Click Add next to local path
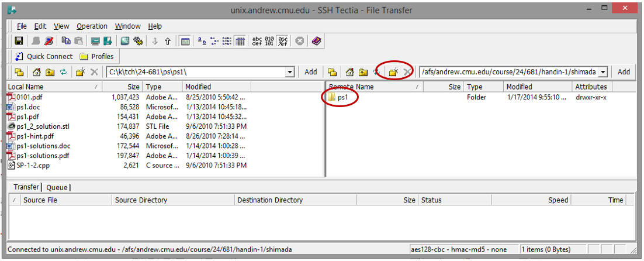This screenshot has width=644, height=261. pyautogui.click(x=310, y=72)
